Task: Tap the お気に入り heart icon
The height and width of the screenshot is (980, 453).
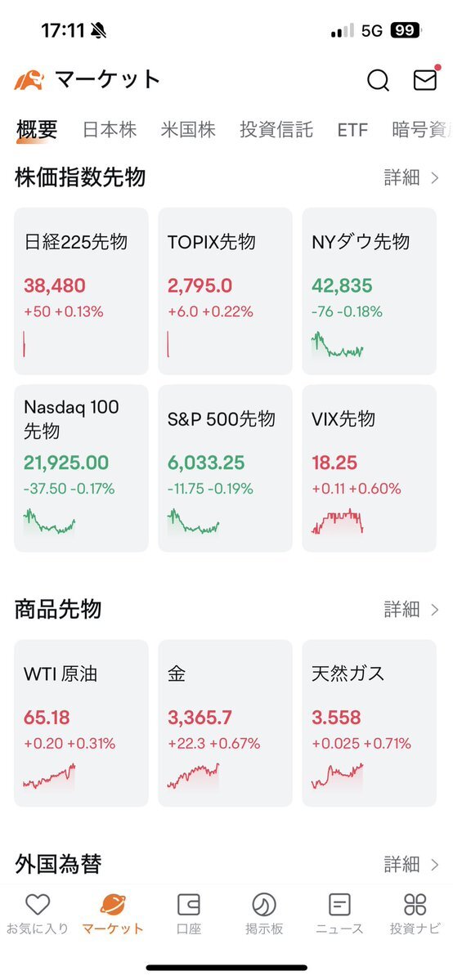Action: (x=38, y=904)
